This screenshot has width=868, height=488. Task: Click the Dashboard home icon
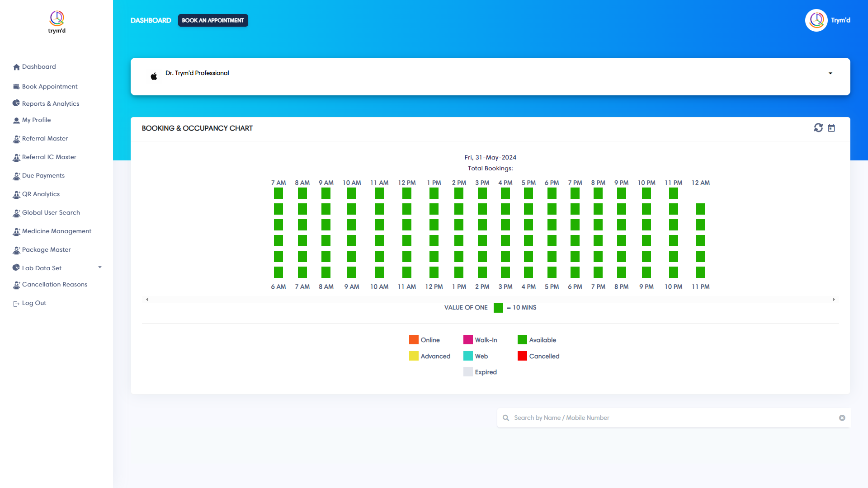[16, 66]
